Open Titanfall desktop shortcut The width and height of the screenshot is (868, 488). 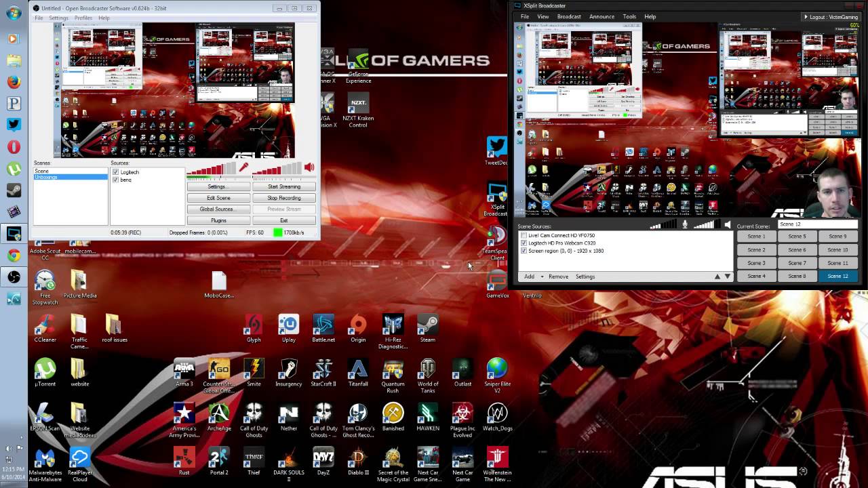pyautogui.click(x=358, y=373)
